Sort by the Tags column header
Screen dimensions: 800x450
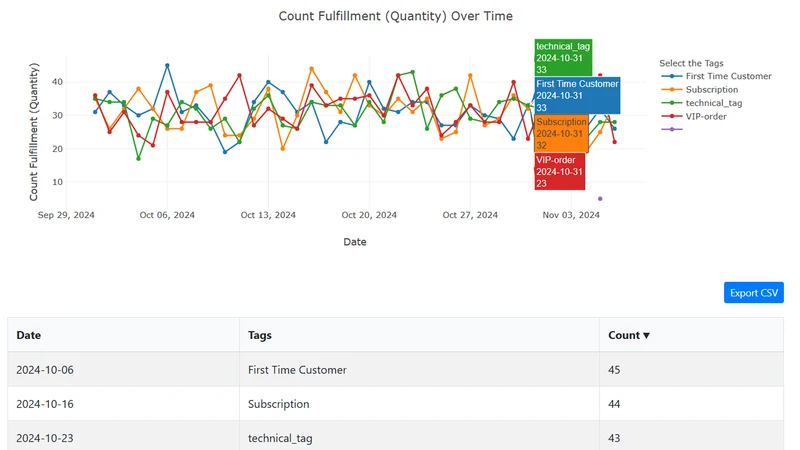(260, 335)
